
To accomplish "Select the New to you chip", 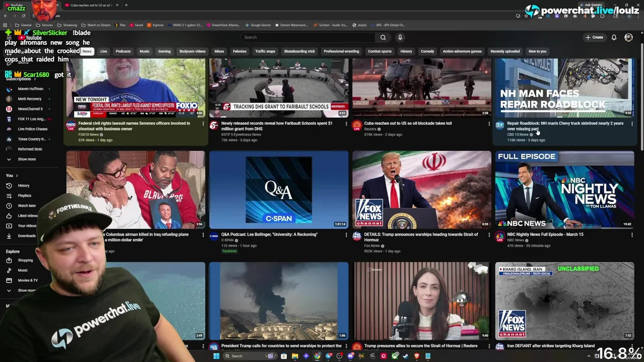I will (x=537, y=51).
